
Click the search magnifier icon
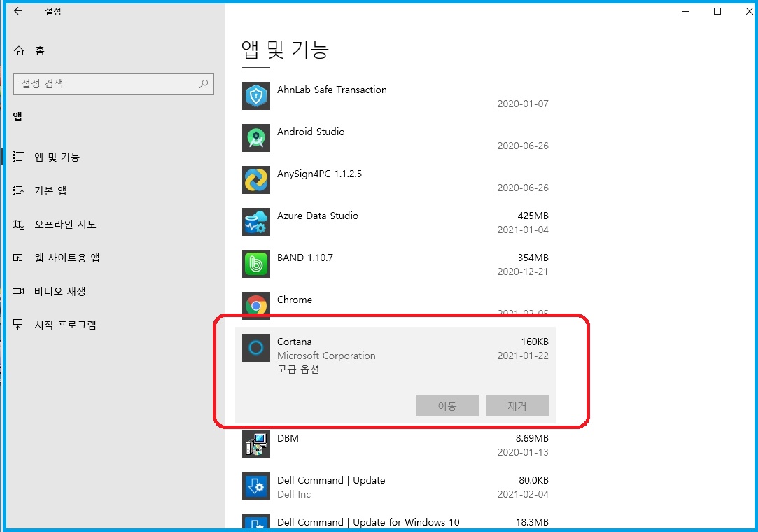pyautogui.click(x=204, y=84)
